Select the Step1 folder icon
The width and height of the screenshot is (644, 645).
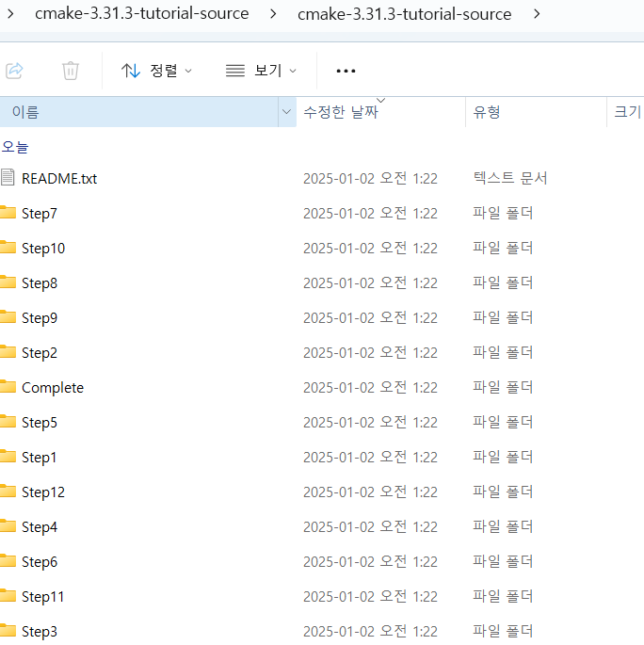click(8, 456)
